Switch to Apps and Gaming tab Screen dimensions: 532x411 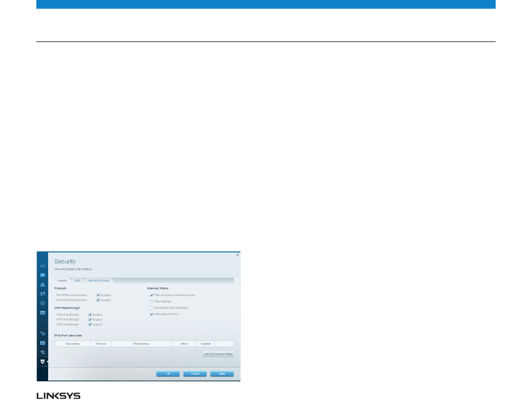pyautogui.click(x=99, y=280)
